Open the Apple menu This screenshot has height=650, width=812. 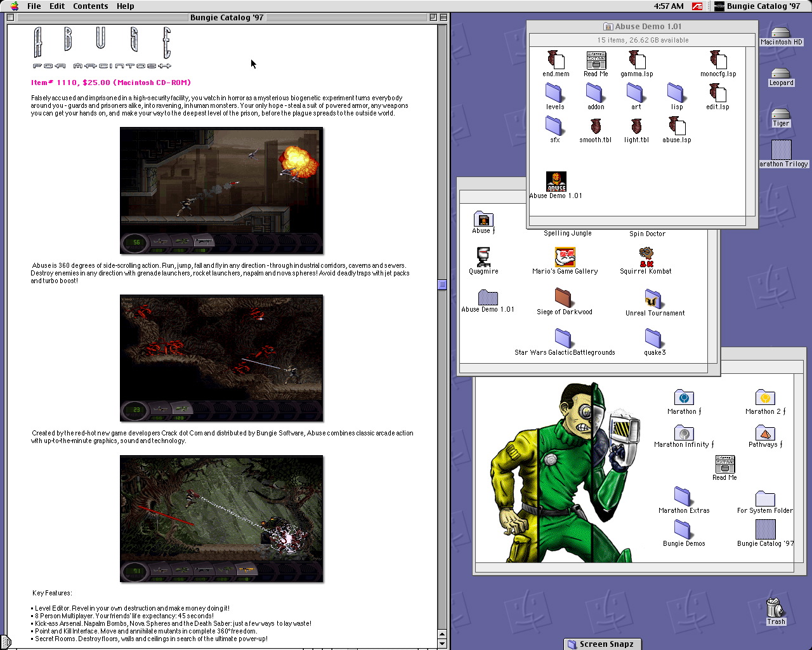(x=15, y=6)
